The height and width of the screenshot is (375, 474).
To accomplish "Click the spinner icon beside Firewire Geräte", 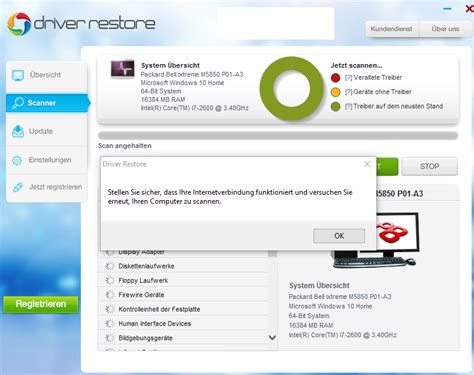I will pos(110,295).
